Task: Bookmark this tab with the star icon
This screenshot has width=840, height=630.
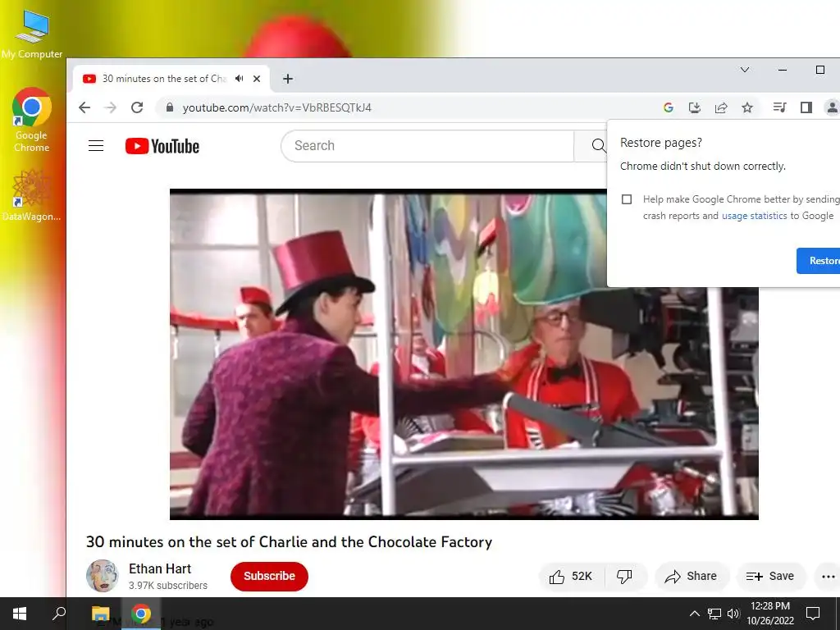Action: coord(747,107)
